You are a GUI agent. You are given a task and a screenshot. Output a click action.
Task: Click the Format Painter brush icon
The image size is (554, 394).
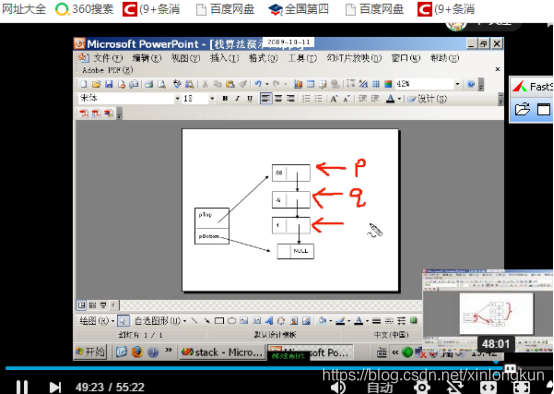pos(243,84)
